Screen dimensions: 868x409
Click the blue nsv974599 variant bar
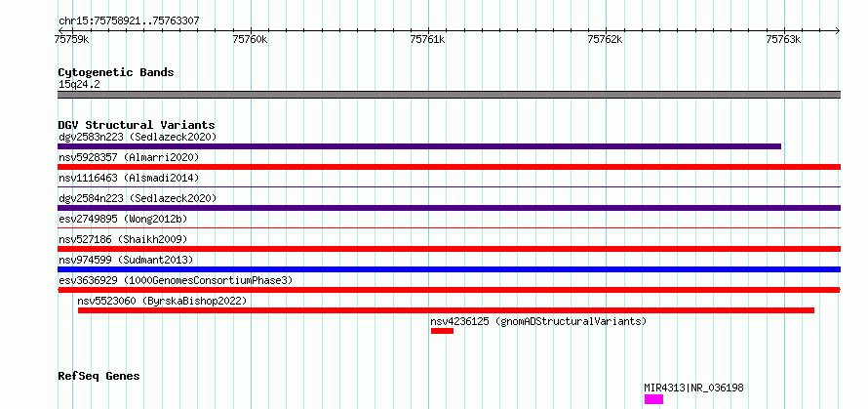pos(449,269)
